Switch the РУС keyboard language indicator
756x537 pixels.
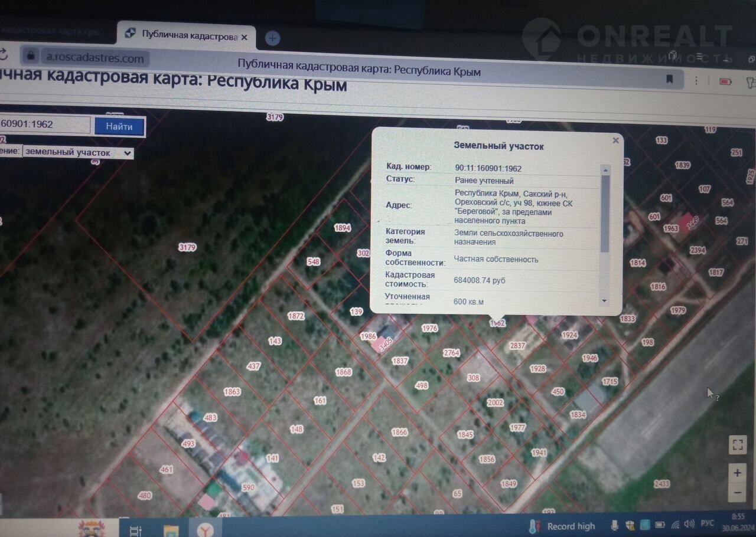coord(707,524)
